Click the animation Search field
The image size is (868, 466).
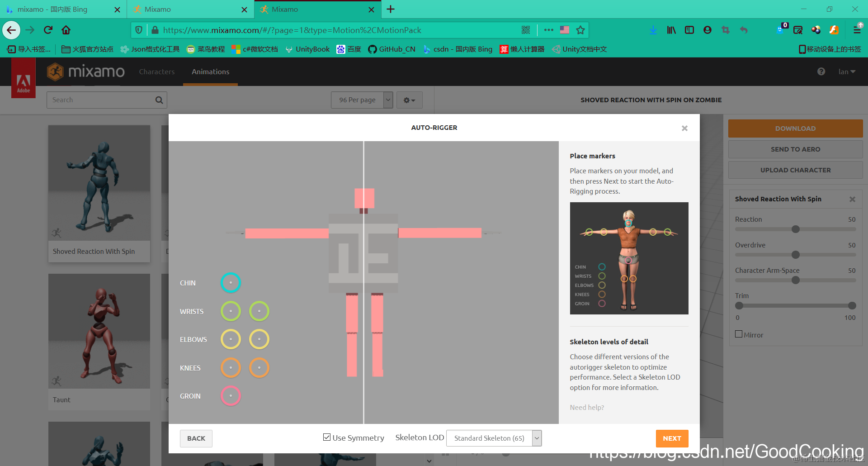tap(107, 100)
